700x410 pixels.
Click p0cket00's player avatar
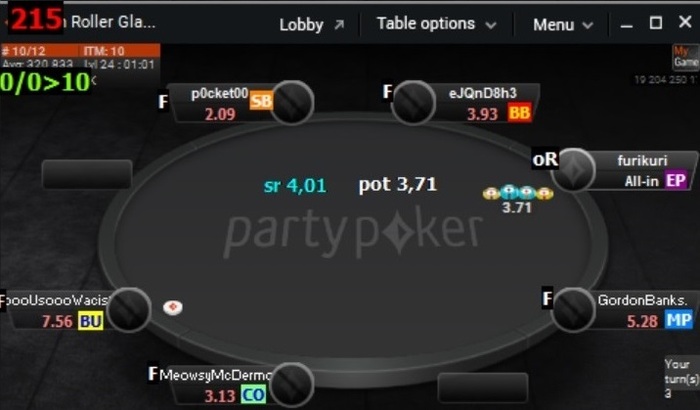click(292, 103)
